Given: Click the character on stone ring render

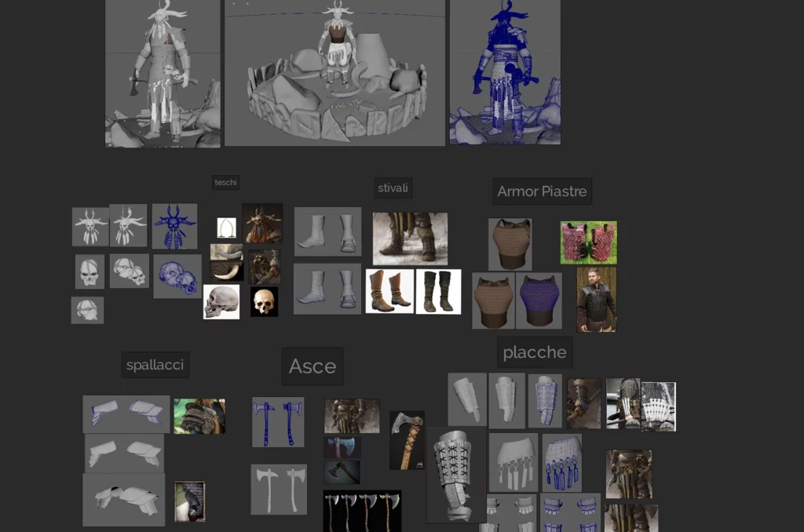Looking at the screenshot, I should pyautogui.click(x=335, y=73).
